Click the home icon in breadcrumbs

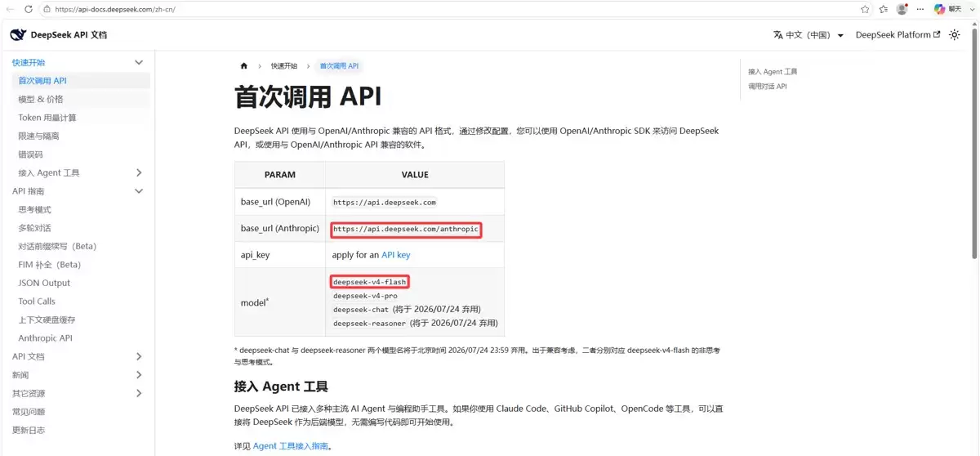243,66
